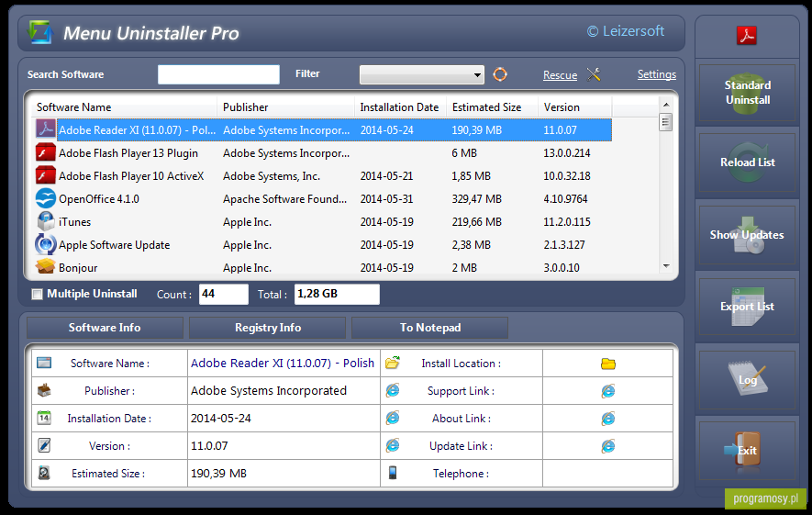Open the To Notepad tab
The image size is (812, 515).
tap(429, 328)
